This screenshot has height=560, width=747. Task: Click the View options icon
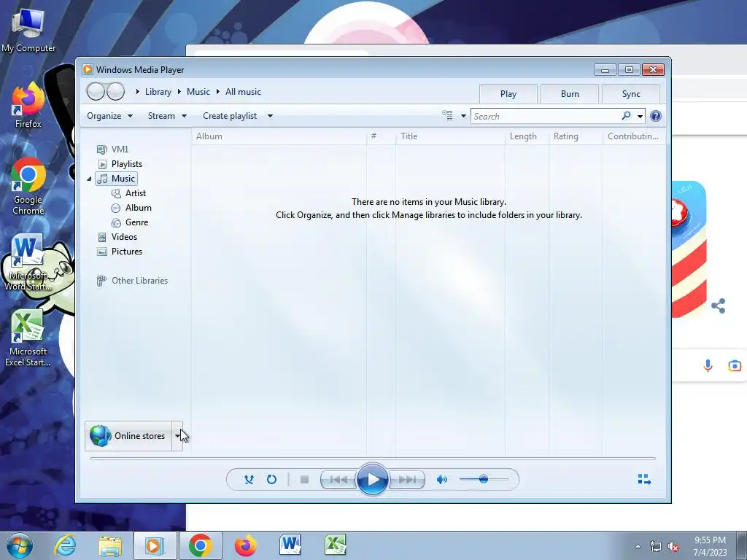click(x=447, y=116)
